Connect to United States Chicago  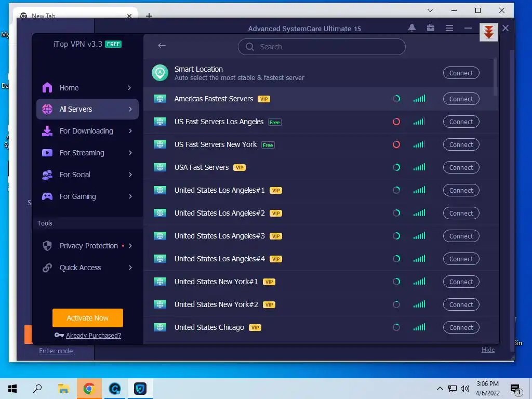click(461, 327)
